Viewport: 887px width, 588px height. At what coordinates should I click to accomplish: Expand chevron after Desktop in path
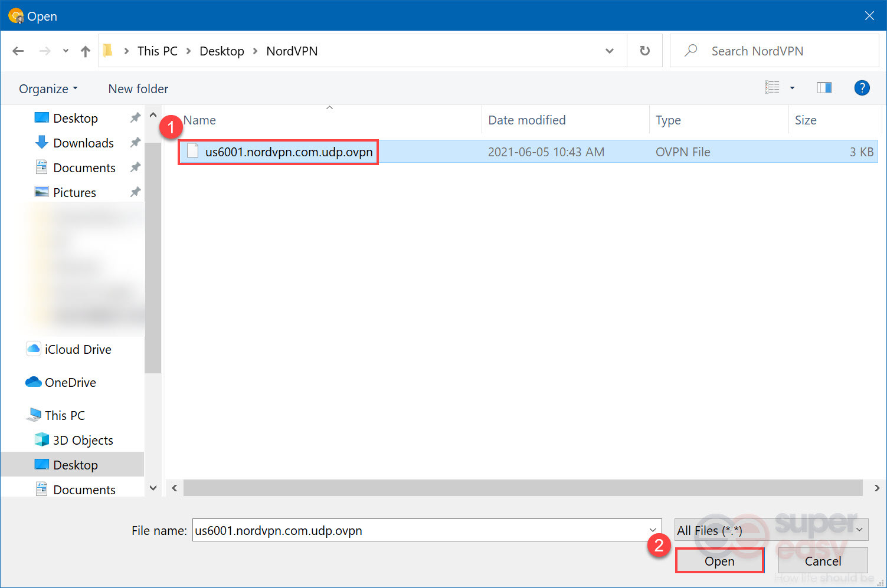coord(256,51)
